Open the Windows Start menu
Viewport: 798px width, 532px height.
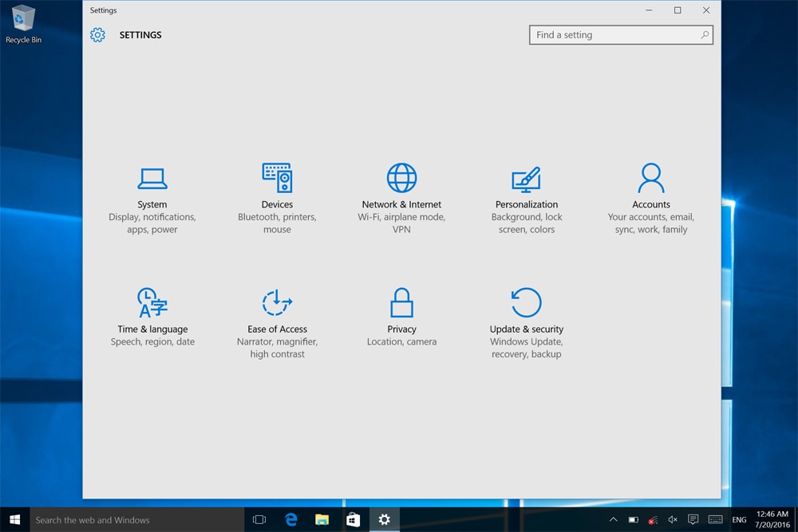click(14, 519)
